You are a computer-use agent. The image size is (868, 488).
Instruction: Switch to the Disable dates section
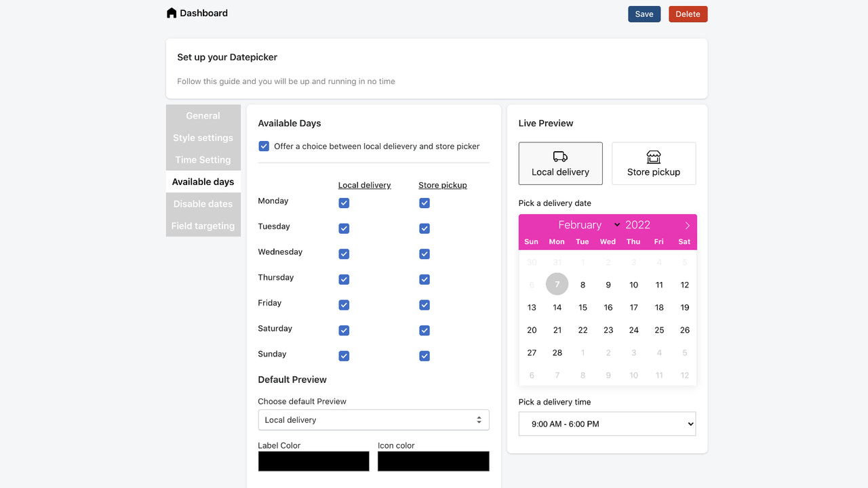pyautogui.click(x=203, y=203)
